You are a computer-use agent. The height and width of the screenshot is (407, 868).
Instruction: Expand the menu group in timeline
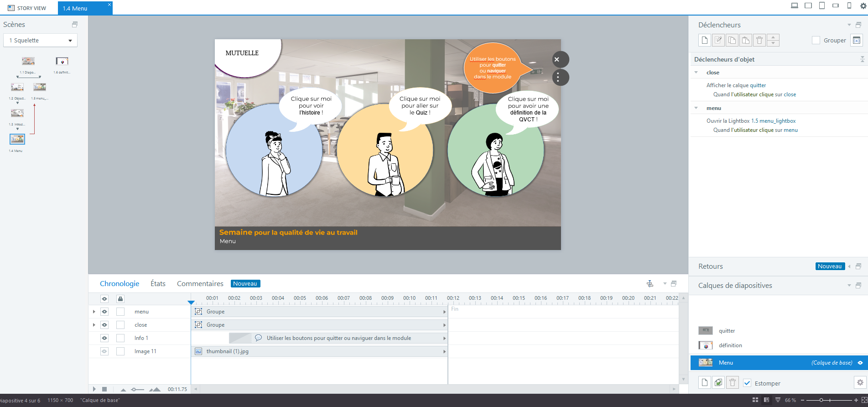[x=94, y=312]
